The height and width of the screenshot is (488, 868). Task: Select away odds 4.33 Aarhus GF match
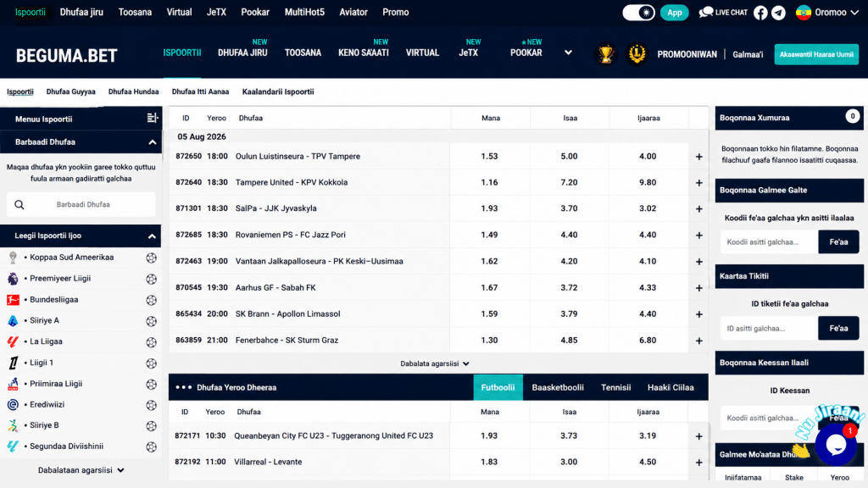point(648,288)
